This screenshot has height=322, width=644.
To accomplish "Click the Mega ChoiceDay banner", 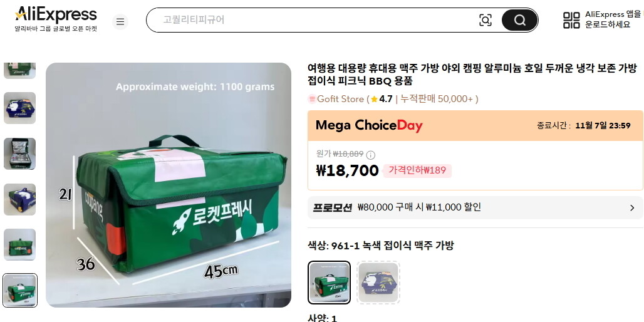I will tap(475, 126).
